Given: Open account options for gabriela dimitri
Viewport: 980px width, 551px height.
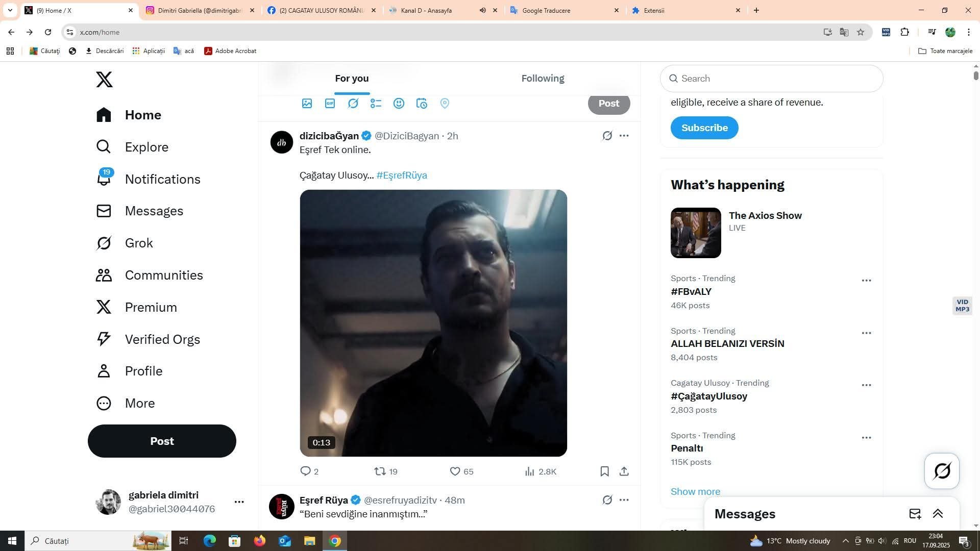Looking at the screenshot, I should (x=238, y=502).
